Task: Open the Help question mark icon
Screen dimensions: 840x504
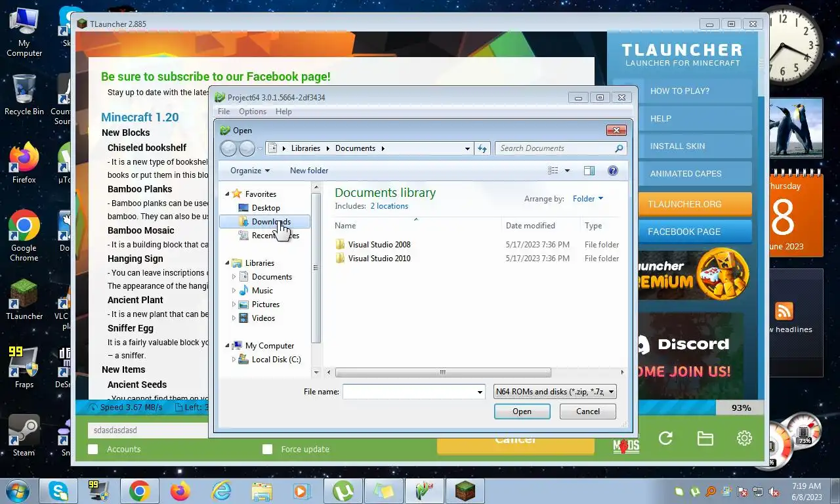Action: pyautogui.click(x=613, y=171)
